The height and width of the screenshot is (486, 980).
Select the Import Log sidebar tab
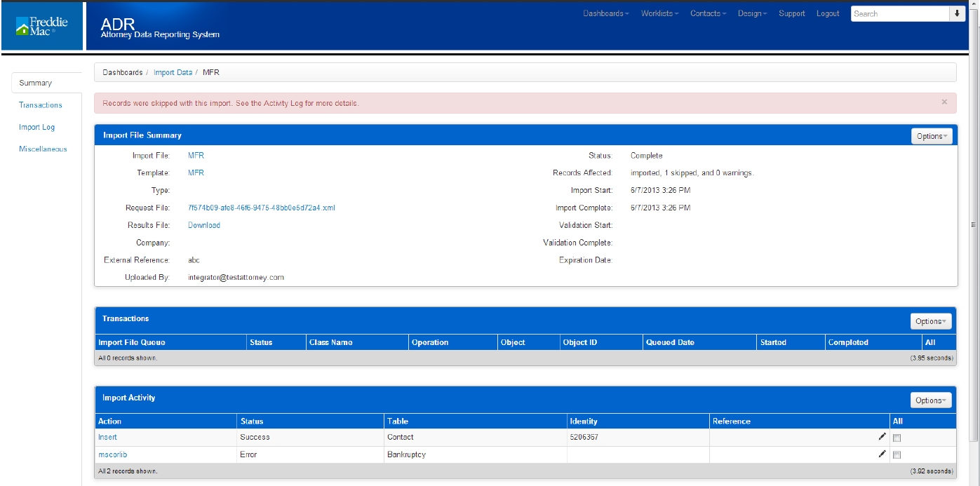[x=37, y=127]
